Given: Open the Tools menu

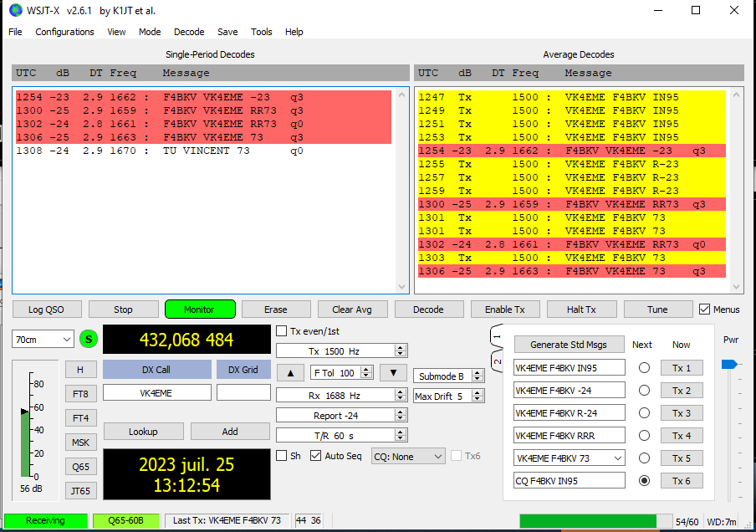Looking at the screenshot, I should tap(261, 32).
